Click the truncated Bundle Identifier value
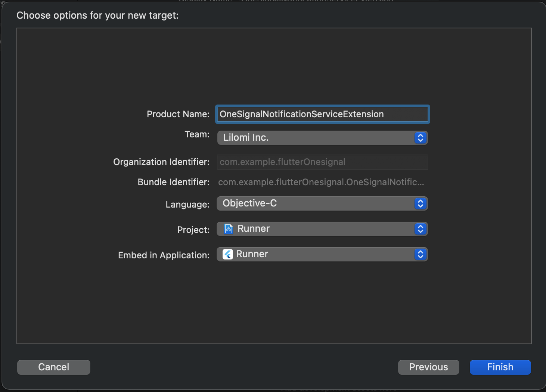Screen dimensions: 546x392 pyautogui.click(x=321, y=182)
